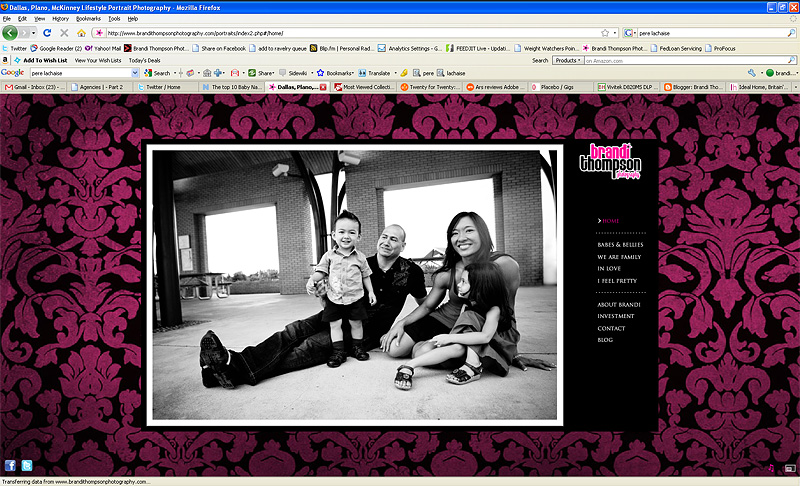Screen dimensions: 800x486
Task: Click the Amazon search magnifier icon
Action: pyautogui.click(x=791, y=60)
